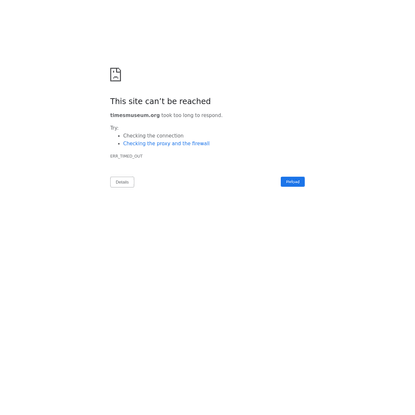The width and height of the screenshot is (415, 415).
Task: Open the Details button
Action: pyautogui.click(x=122, y=182)
